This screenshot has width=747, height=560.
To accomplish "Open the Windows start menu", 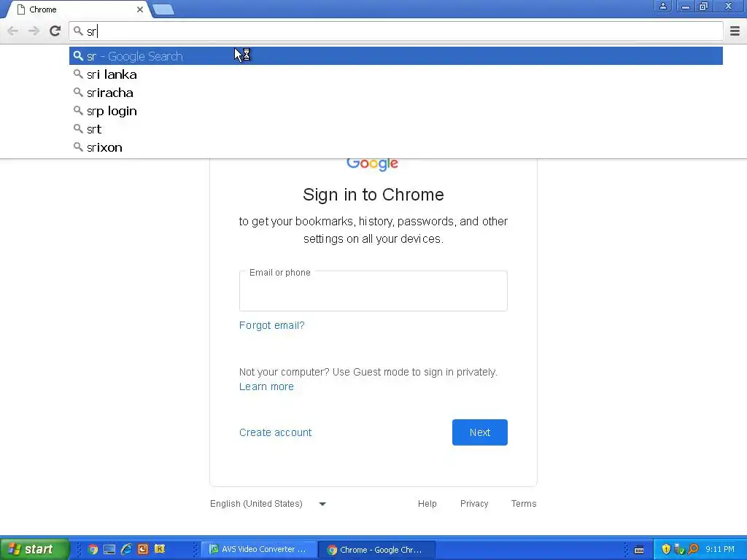I will 34,549.
